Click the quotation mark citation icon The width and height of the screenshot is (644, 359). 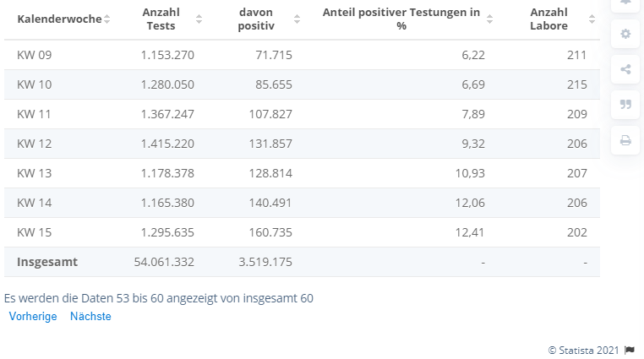click(x=625, y=105)
